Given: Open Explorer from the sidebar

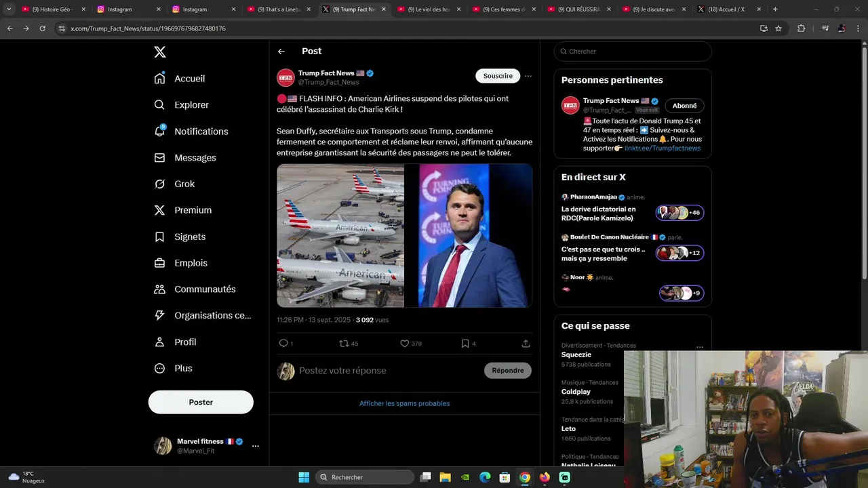Looking at the screenshot, I should (181, 105).
